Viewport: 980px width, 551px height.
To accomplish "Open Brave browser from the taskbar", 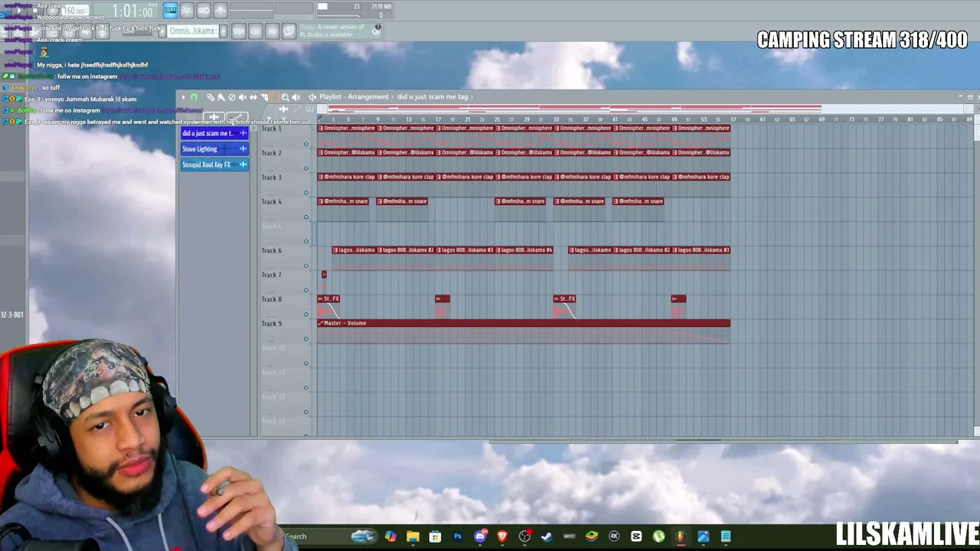I will (502, 536).
